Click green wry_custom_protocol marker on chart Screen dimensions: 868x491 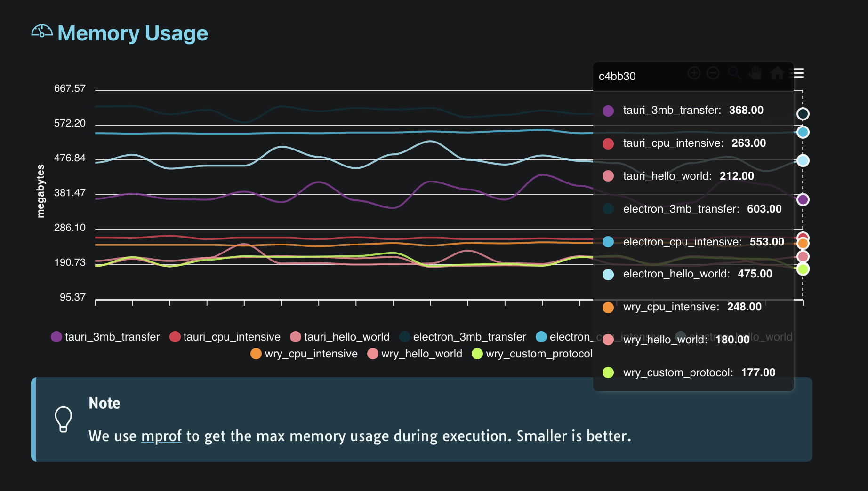point(803,269)
